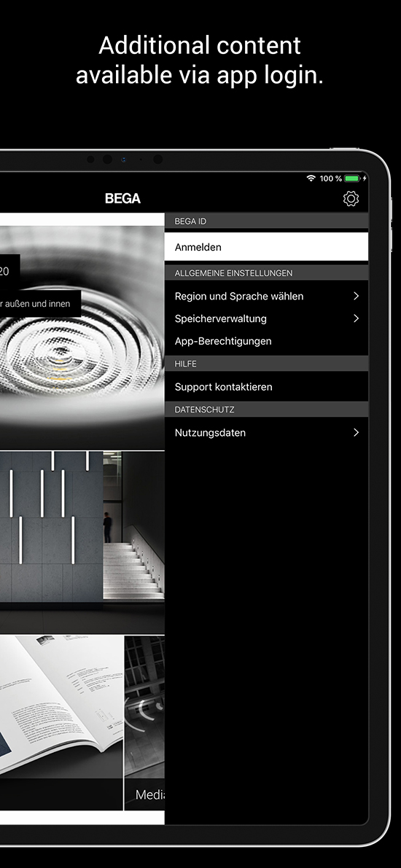Expand chevron next to Region und Sprache wählen
This screenshot has height=868, width=401.
[356, 296]
